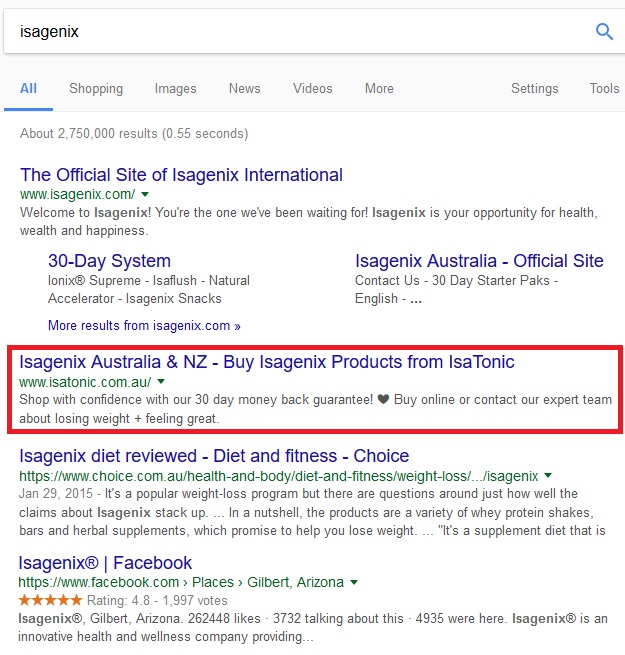Click the choice.com.au green URL text
The height and width of the screenshot is (655, 625).
coord(279,476)
